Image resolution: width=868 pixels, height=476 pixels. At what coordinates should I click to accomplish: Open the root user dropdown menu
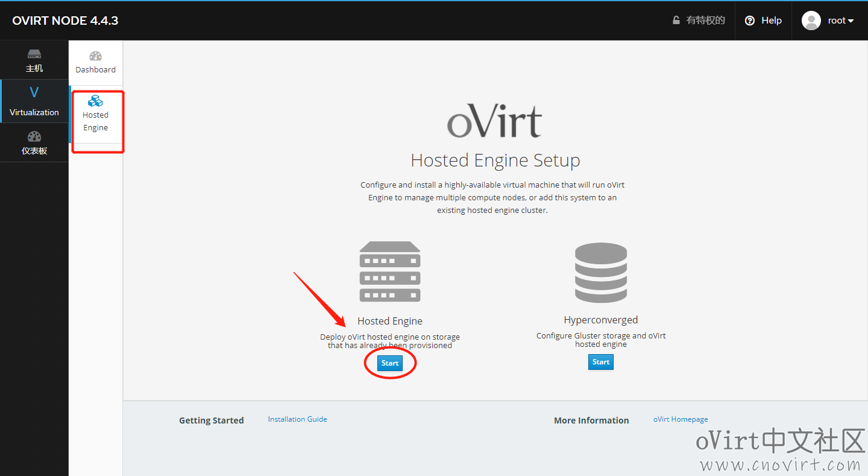click(841, 21)
